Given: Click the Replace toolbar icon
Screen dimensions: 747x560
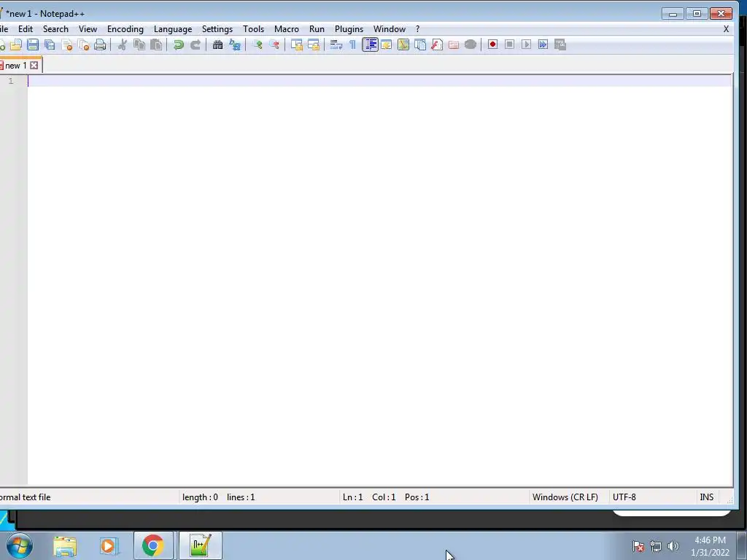Looking at the screenshot, I should point(235,44).
